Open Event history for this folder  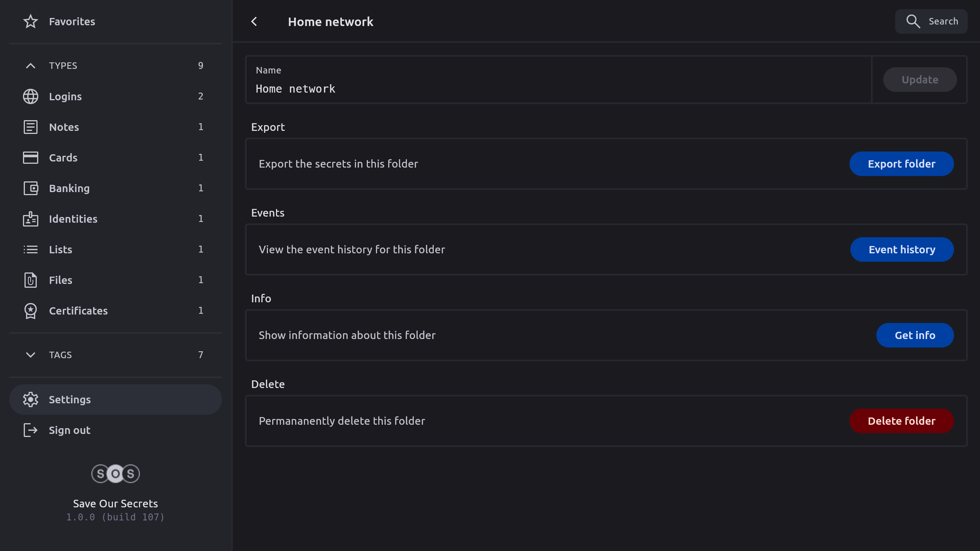tap(902, 249)
